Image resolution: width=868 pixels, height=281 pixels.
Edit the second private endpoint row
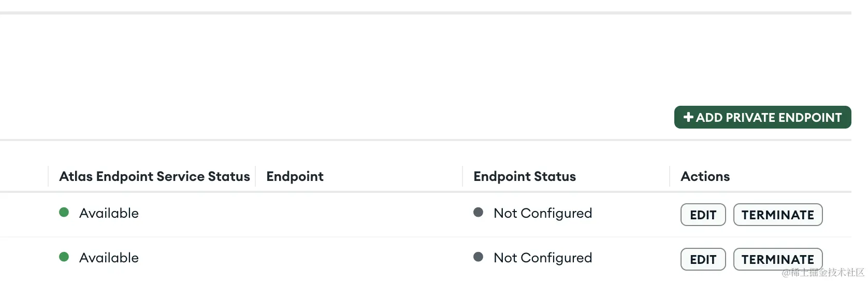703,259
